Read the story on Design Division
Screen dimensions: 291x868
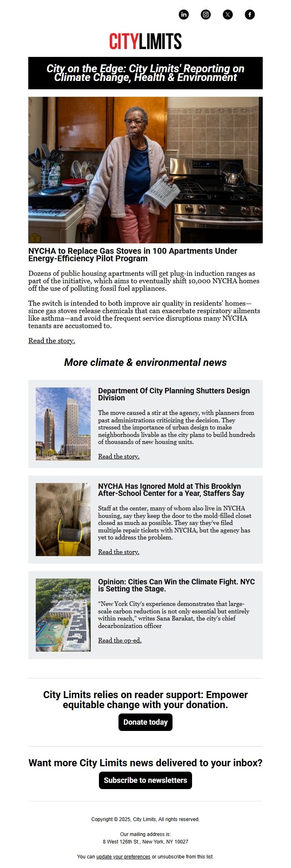point(118,456)
